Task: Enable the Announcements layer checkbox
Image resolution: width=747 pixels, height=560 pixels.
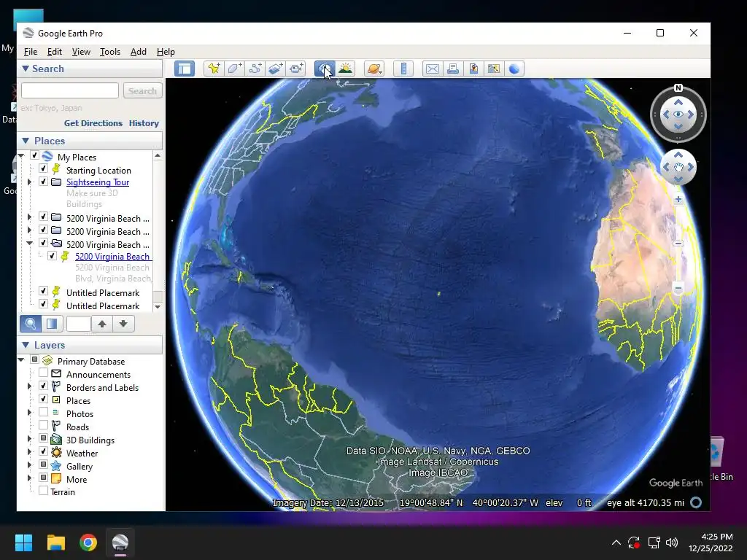Action: coord(43,373)
